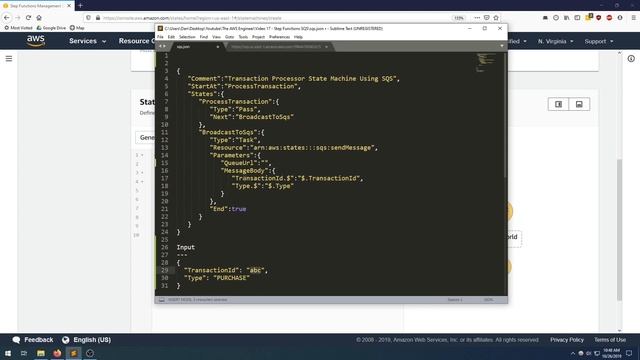
Task: Close the sqs.json tab in Sublime Text
Action: click(x=218, y=47)
